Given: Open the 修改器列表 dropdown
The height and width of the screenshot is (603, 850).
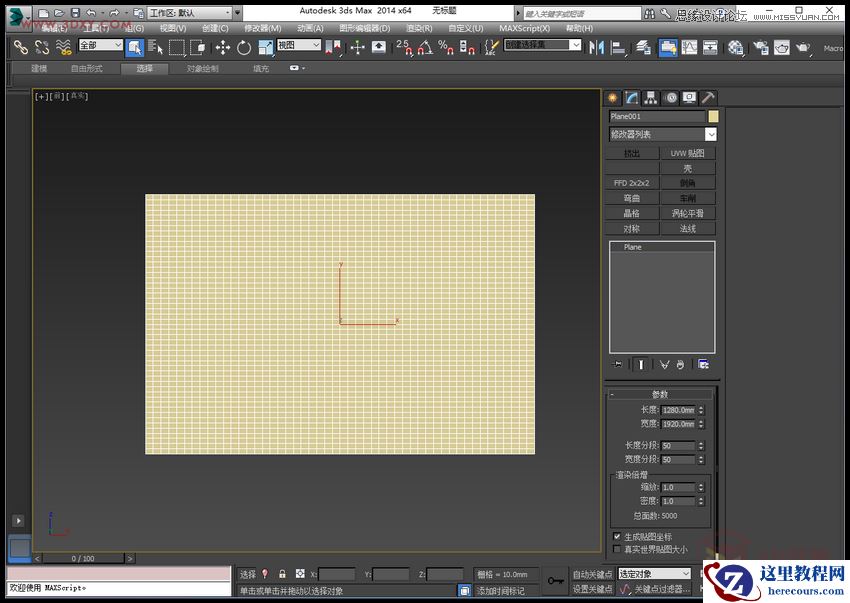Looking at the screenshot, I should pos(660,133).
